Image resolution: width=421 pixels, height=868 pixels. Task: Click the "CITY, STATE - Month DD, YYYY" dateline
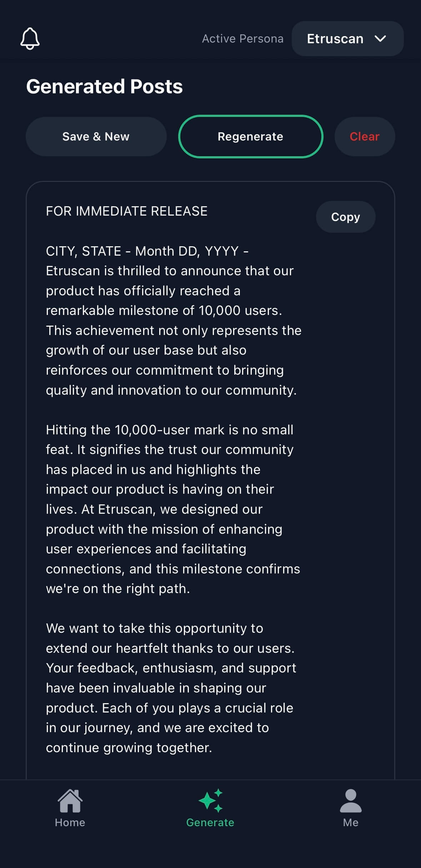(143, 251)
